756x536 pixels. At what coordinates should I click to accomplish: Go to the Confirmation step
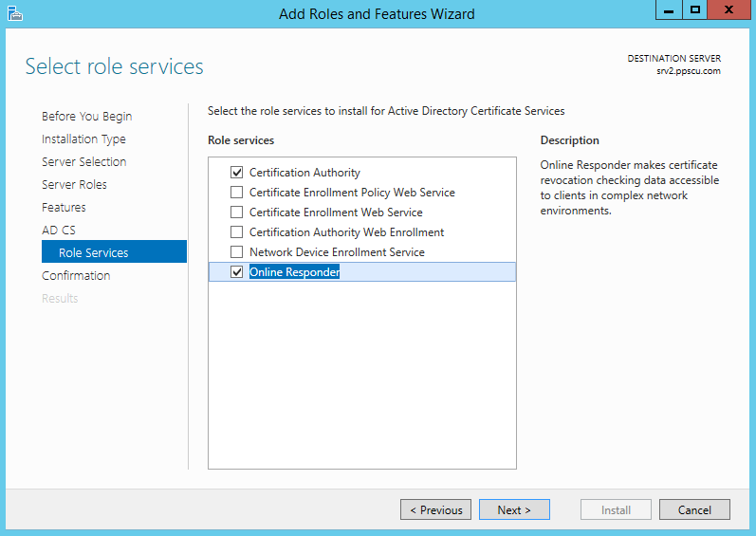point(76,275)
